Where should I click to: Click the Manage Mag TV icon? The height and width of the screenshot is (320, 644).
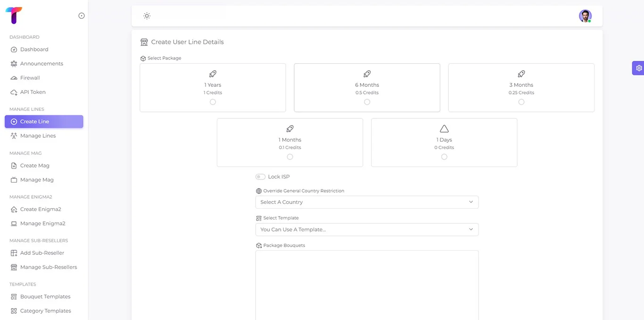click(x=14, y=180)
